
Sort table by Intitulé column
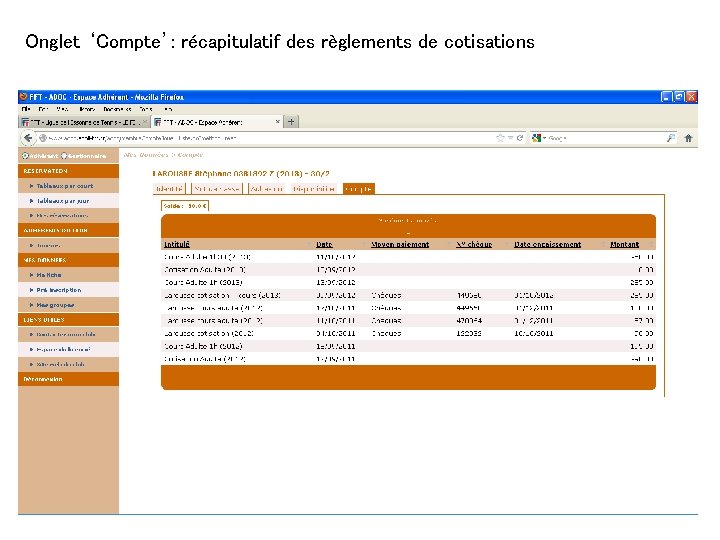pos(177,244)
